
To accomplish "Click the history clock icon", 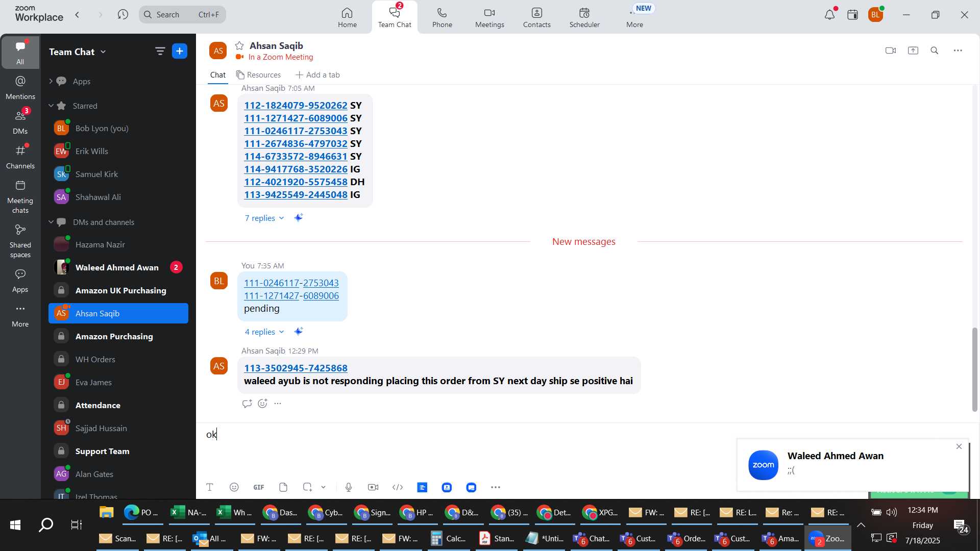I will (122, 15).
